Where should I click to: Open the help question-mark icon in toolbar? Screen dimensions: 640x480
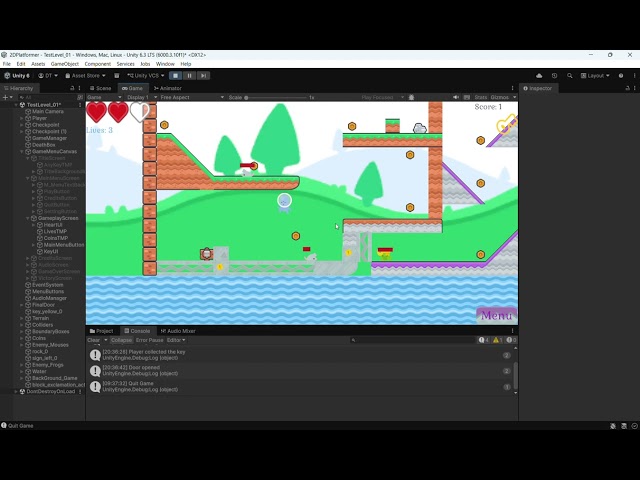point(621,76)
